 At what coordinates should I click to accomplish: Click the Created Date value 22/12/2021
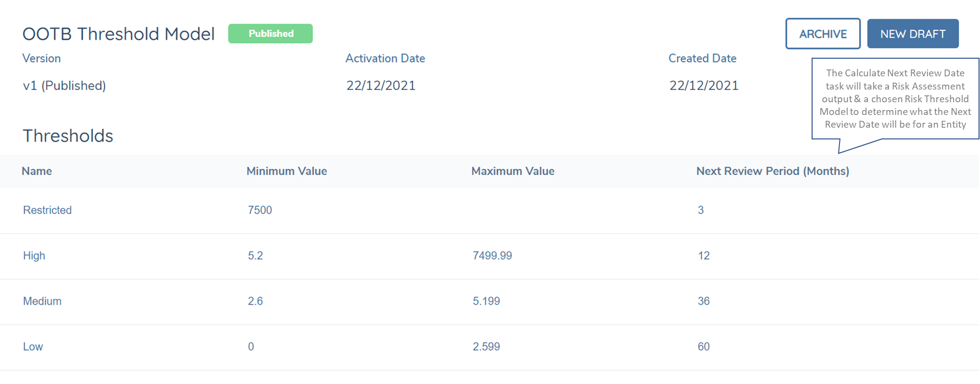(x=703, y=86)
